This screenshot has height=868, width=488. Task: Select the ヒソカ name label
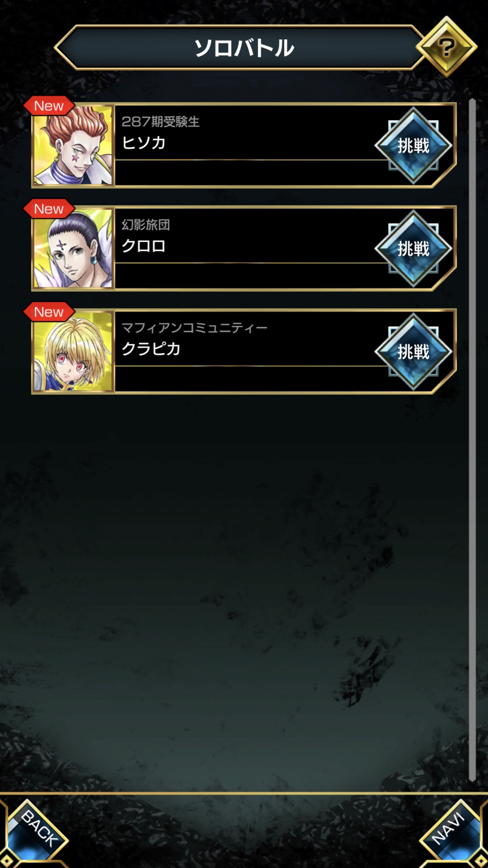click(x=143, y=143)
